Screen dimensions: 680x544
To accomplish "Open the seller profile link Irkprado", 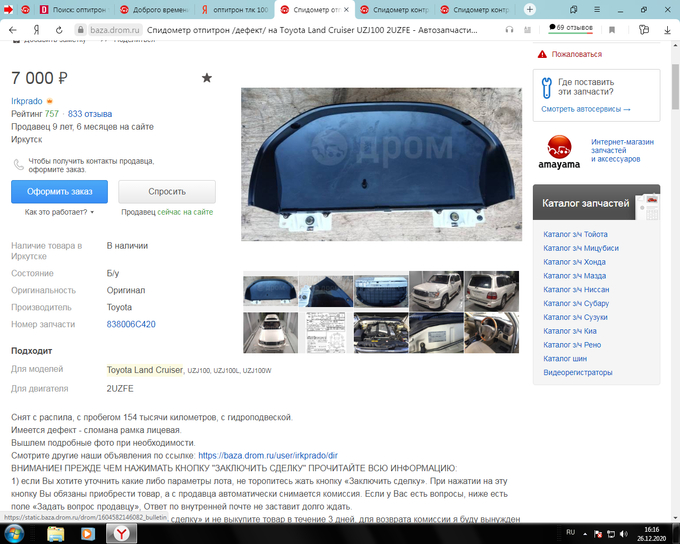I will pyautogui.click(x=27, y=101).
